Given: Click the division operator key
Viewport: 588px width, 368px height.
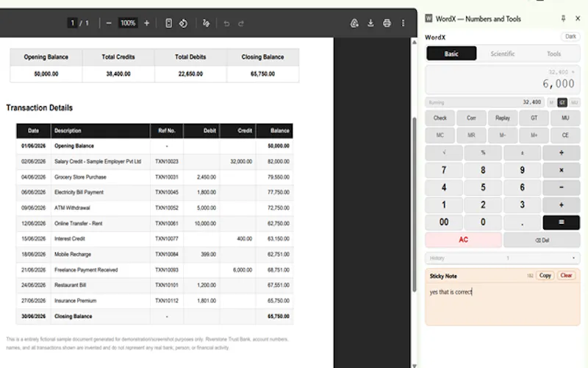Looking at the screenshot, I should coord(562,153).
